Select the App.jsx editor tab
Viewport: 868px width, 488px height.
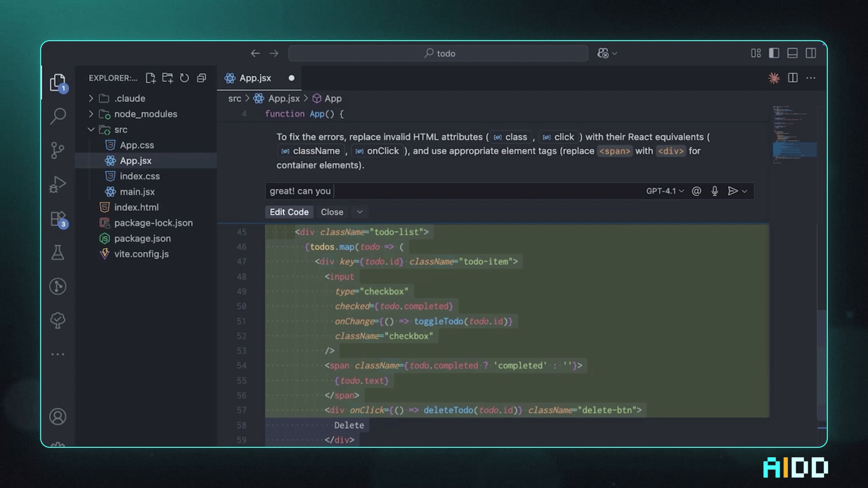[259, 78]
